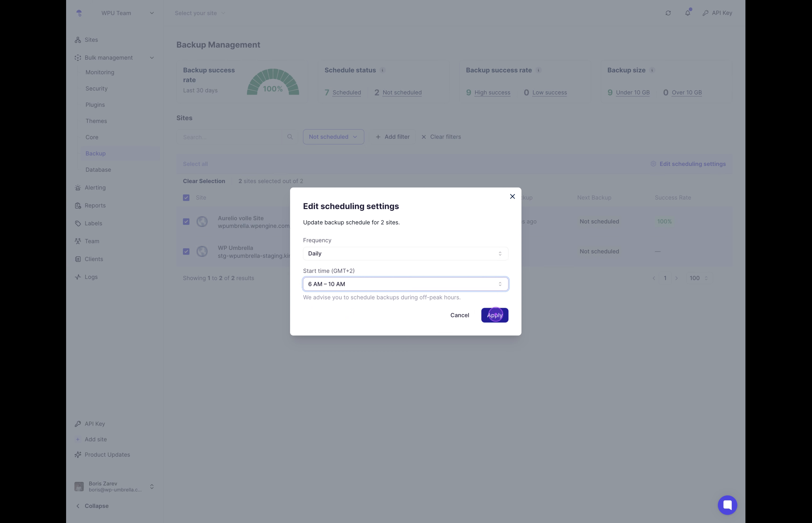Click the Clients sidebar icon
Viewport: 812px width, 523px height.
(x=78, y=259)
